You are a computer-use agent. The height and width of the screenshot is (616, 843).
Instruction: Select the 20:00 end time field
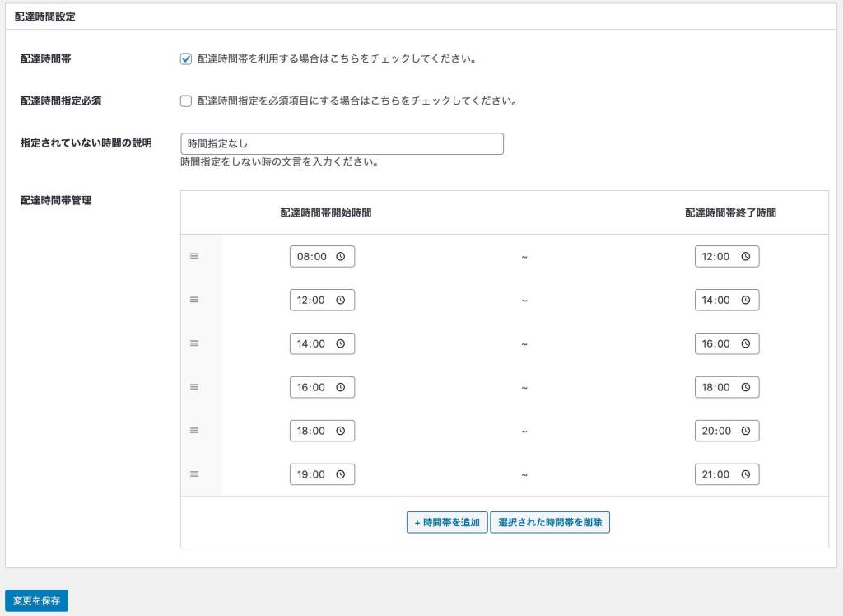point(717,432)
